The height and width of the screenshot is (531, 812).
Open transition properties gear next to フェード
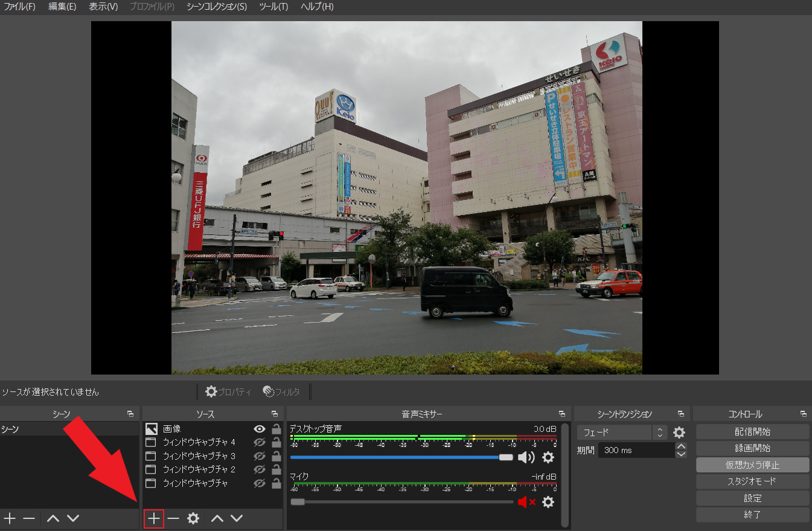[679, 433]
